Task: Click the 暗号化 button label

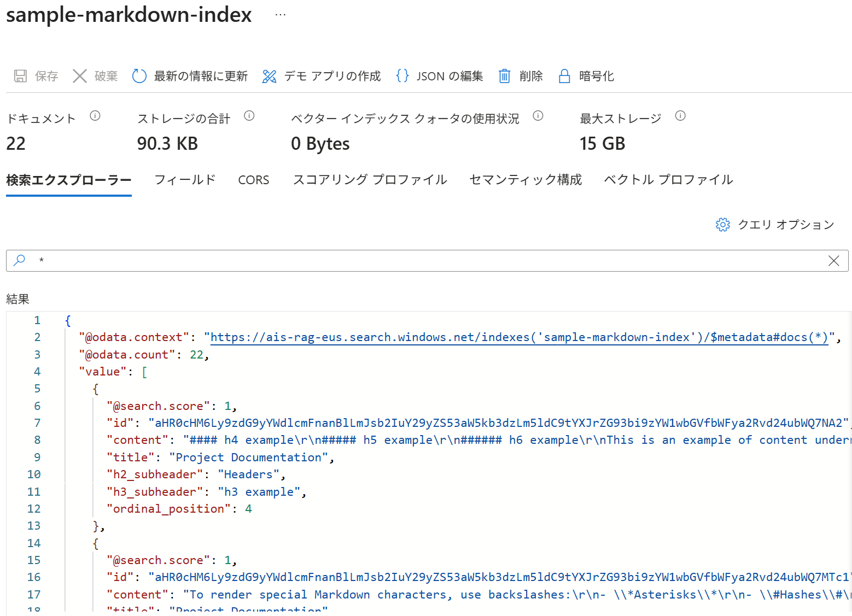Action: [x=597, y=77]
